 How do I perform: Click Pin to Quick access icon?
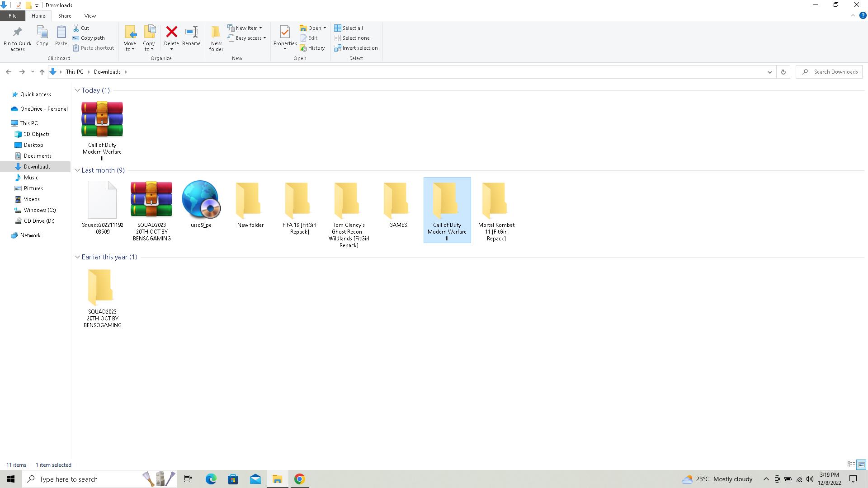tap(18, 32)
